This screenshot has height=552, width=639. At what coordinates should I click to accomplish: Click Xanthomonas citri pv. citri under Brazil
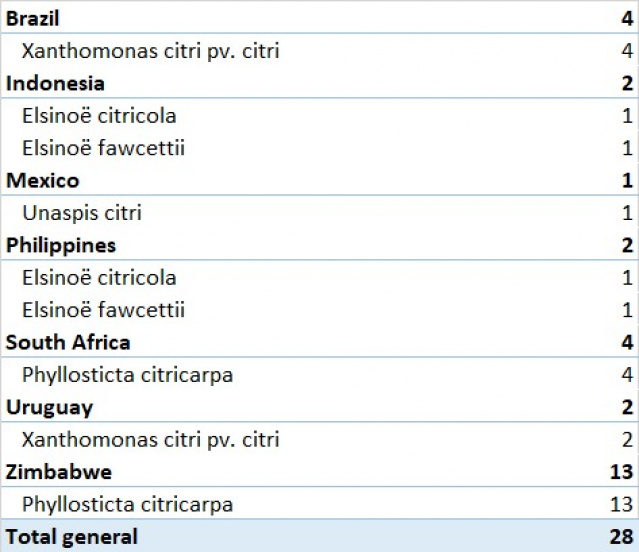(150, 50)
